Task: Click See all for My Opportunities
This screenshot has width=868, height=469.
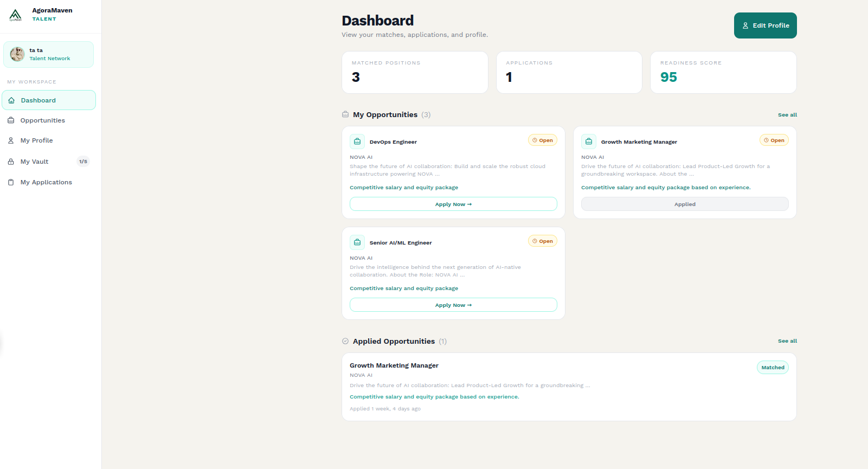Action: pos(787,115)
